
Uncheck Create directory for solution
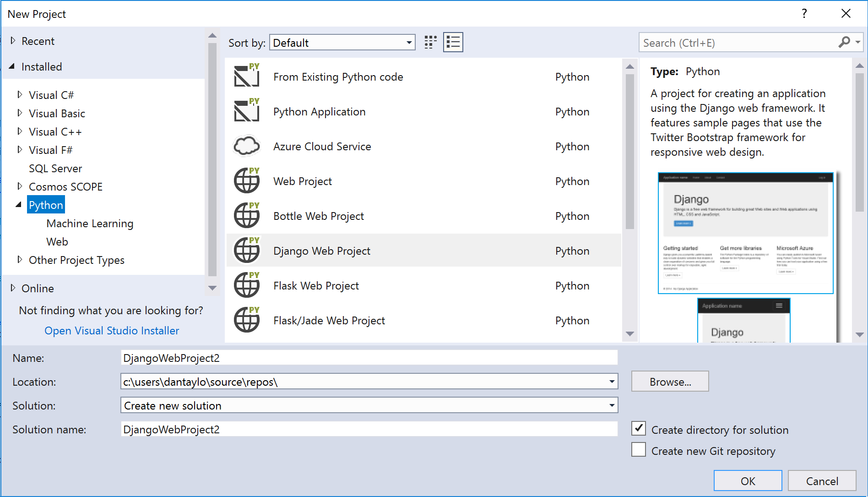pyautogui.click(x=639, y=428)
